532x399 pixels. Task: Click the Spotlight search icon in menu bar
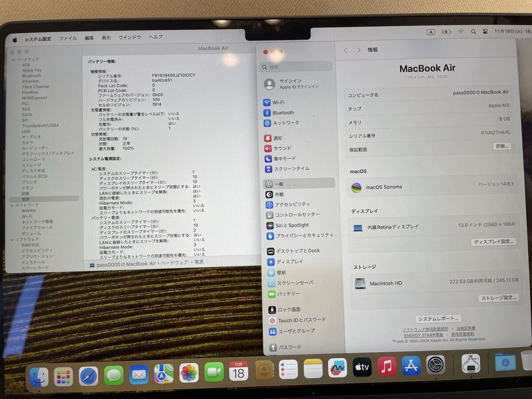tap(473, 32)
